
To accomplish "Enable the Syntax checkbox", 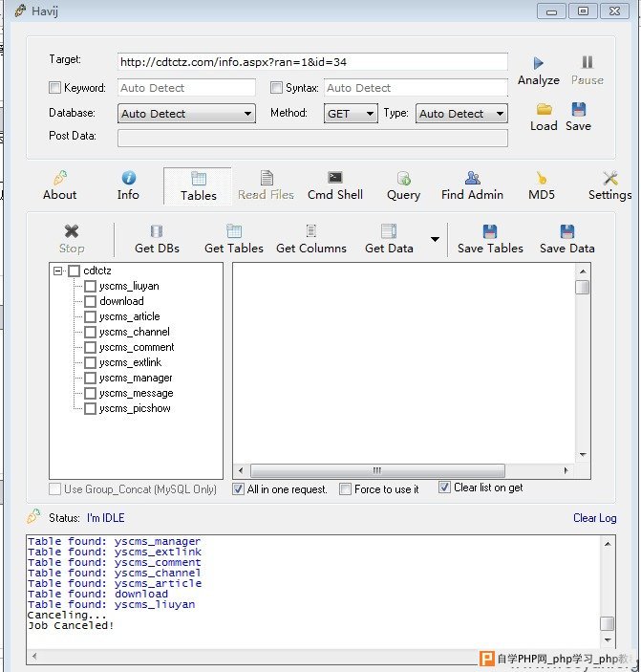I will tap(277, 88).
